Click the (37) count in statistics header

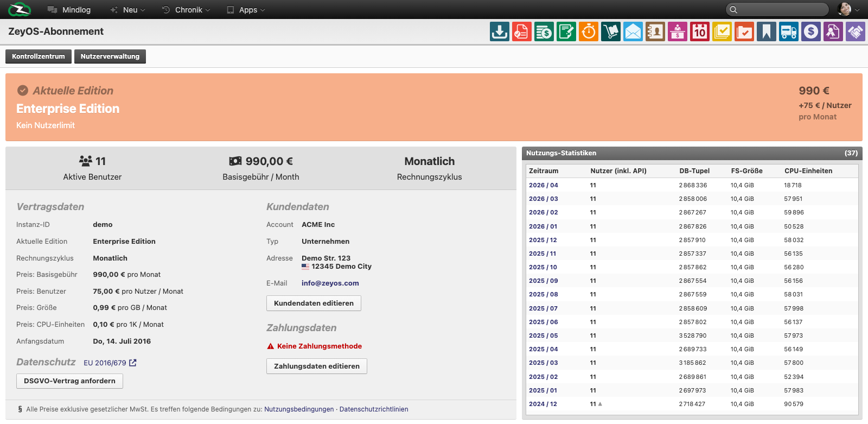click(x=851, y=153)
